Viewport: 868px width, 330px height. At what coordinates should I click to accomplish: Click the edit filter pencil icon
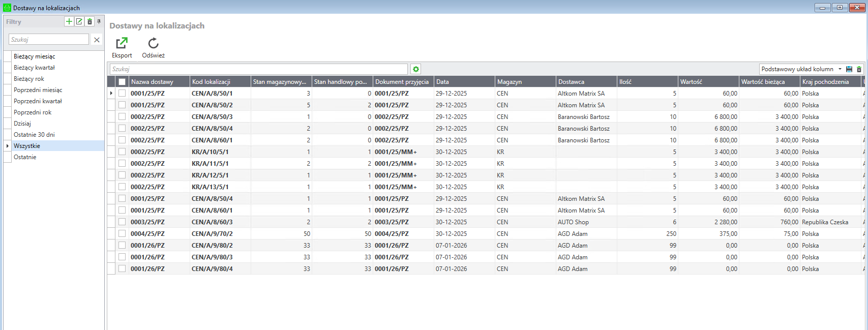(x=79, y=21)
